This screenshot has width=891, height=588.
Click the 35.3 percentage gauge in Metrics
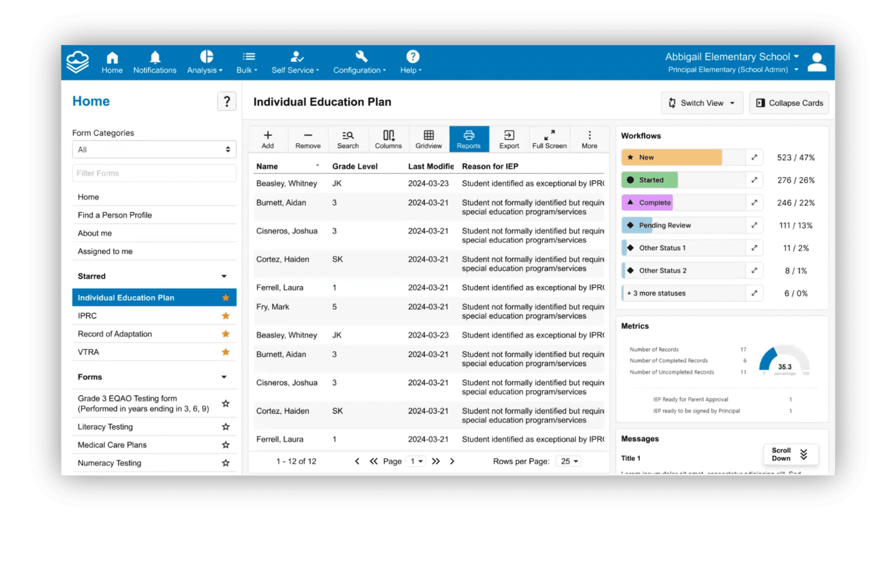click(x=784, y=360)
